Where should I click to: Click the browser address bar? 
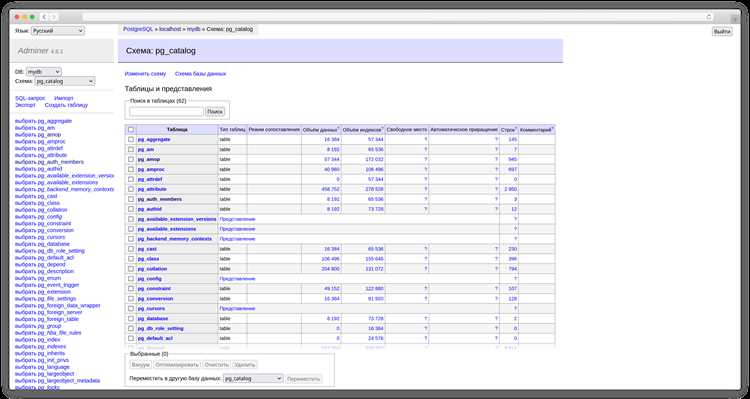click(x=398, y=17)
